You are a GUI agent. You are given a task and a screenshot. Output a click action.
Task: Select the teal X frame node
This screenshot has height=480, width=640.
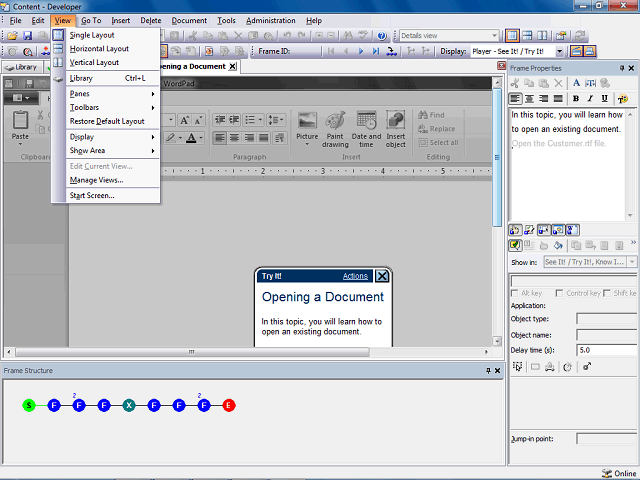click(129, 405)
